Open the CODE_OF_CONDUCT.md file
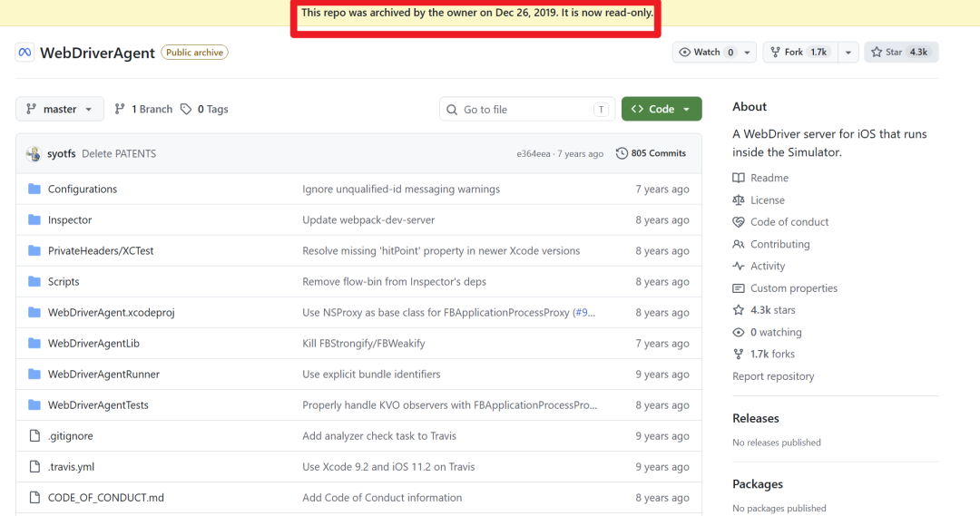The height and width of the screenshot is (516, 980). pos(106,497)
